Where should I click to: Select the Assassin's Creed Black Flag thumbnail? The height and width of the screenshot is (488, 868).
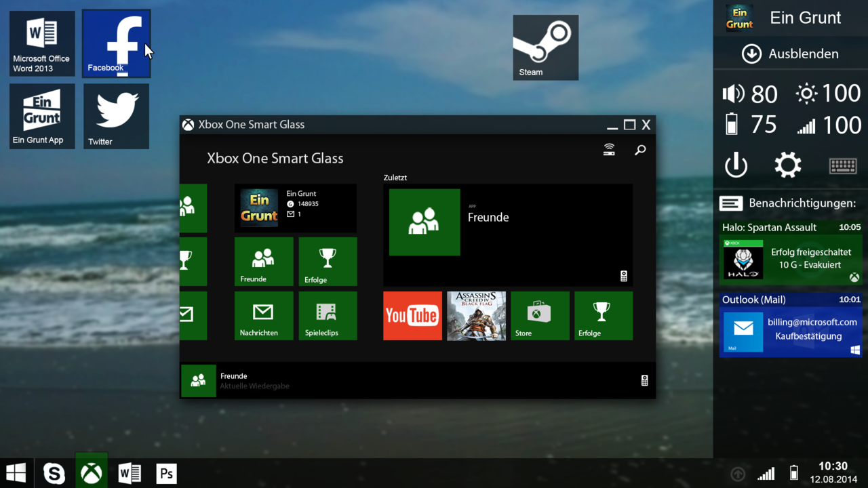pyautogui.click(x=476, y=316)
